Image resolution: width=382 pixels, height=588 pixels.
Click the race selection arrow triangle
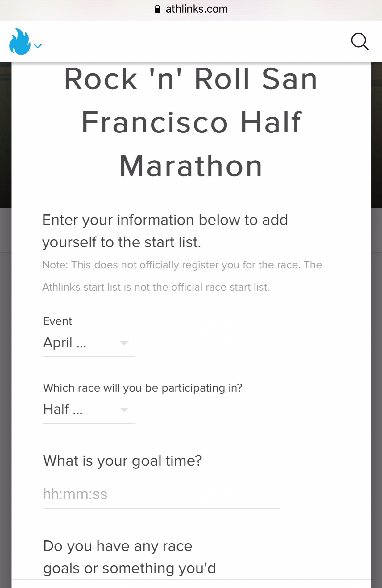[124, 410]
